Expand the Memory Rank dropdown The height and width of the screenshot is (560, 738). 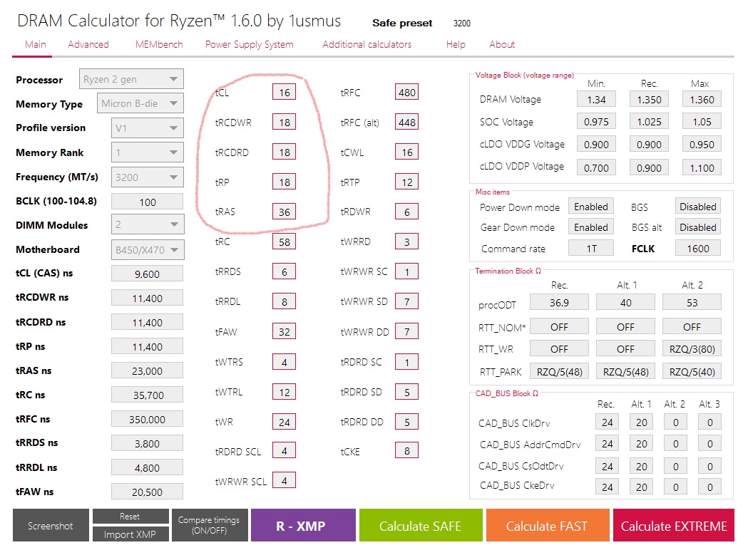point(148,152)
